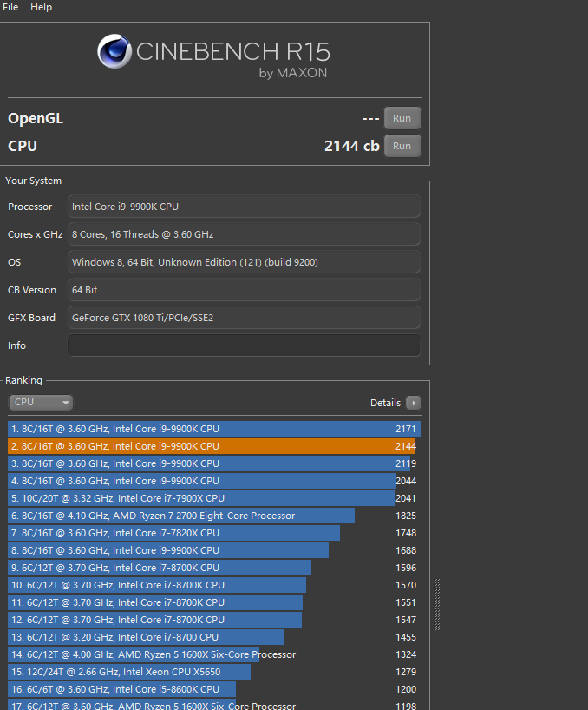Click into the empty Info field
The image size is (588, 710).
pos(244,345)
